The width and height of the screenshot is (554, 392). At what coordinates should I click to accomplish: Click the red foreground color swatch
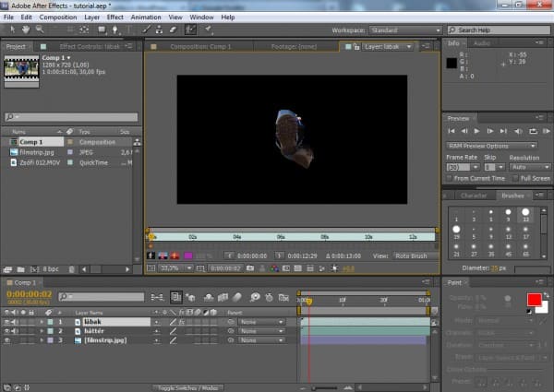click(533, 299)
